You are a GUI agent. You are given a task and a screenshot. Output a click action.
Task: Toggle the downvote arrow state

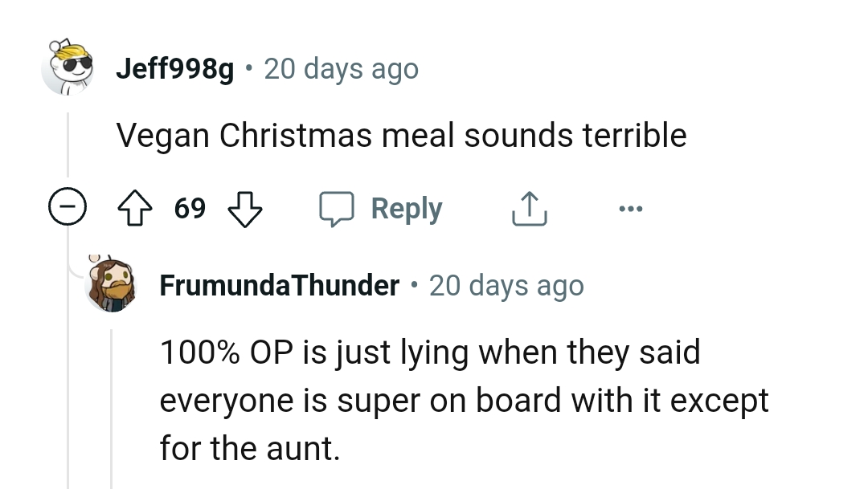pos(245,210)
